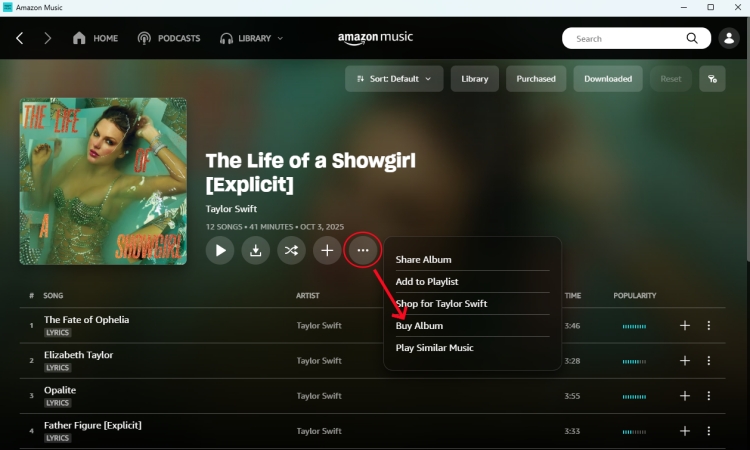Select Play Similar Music
750x450 pixels.
tap(434, 348)
